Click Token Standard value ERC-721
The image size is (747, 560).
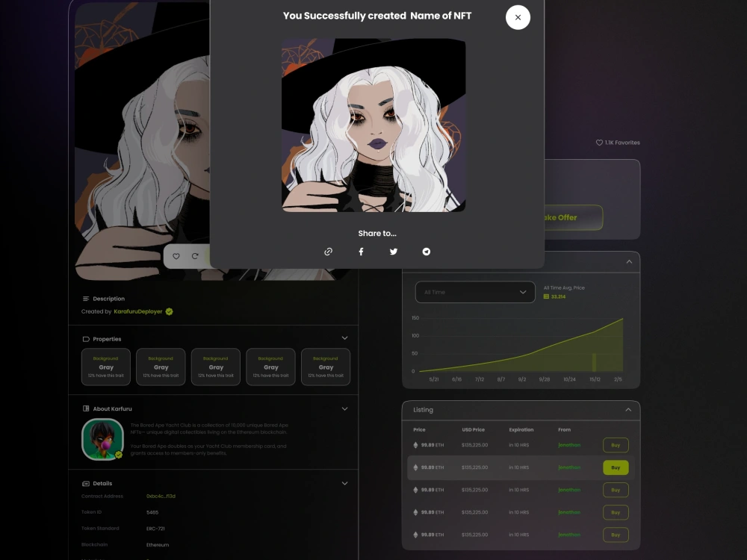click(x=156, y=529)
